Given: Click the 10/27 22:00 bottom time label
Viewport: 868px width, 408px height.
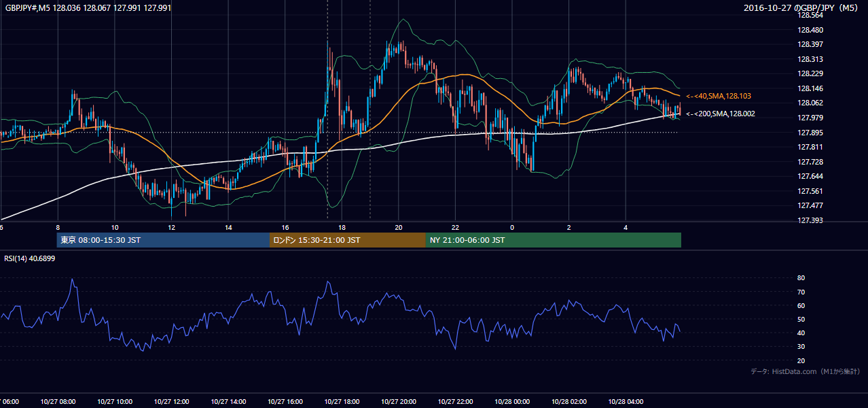Looking at the screenshot, I should [x=455, y=402].
